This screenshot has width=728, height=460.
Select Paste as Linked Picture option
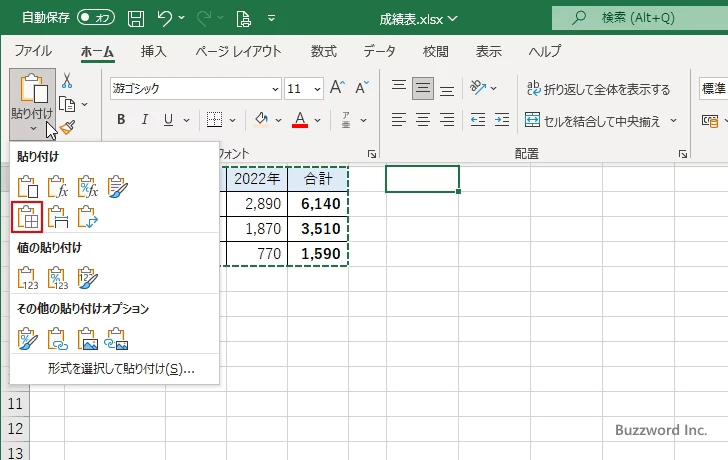116,338
